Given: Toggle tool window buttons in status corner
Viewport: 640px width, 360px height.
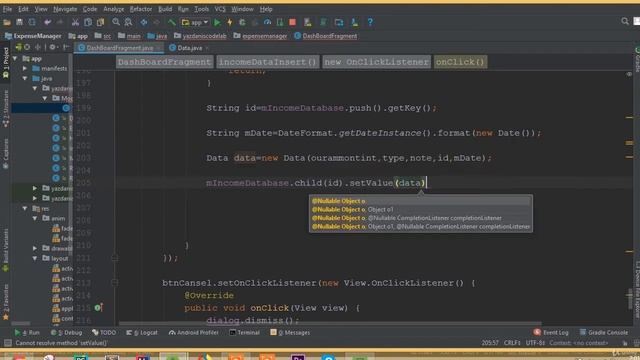Looking at the screenshot, I should click(7, 343).
